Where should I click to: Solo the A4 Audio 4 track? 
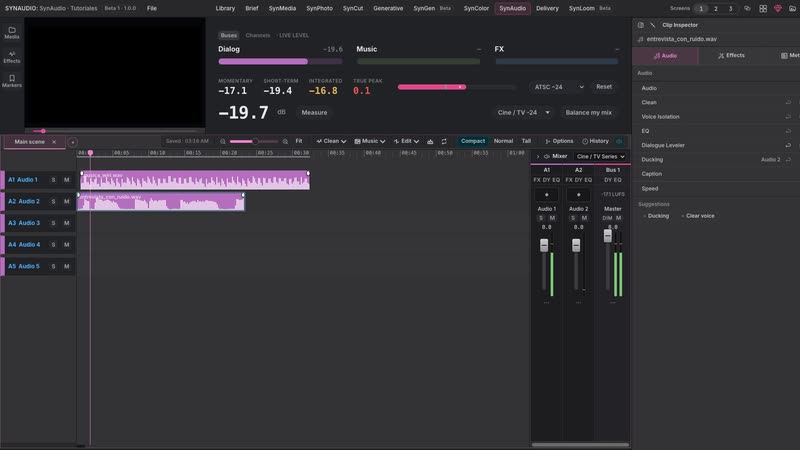click(53, 245)
